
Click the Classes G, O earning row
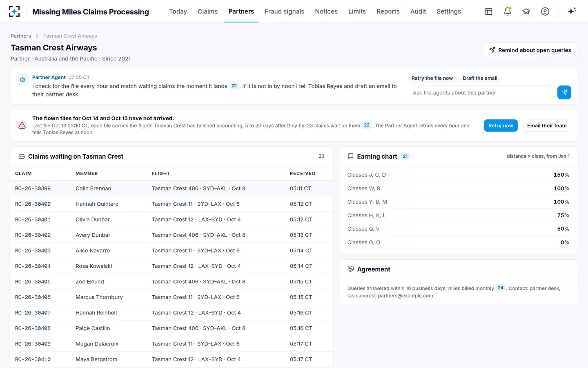(x=458, y=242)
